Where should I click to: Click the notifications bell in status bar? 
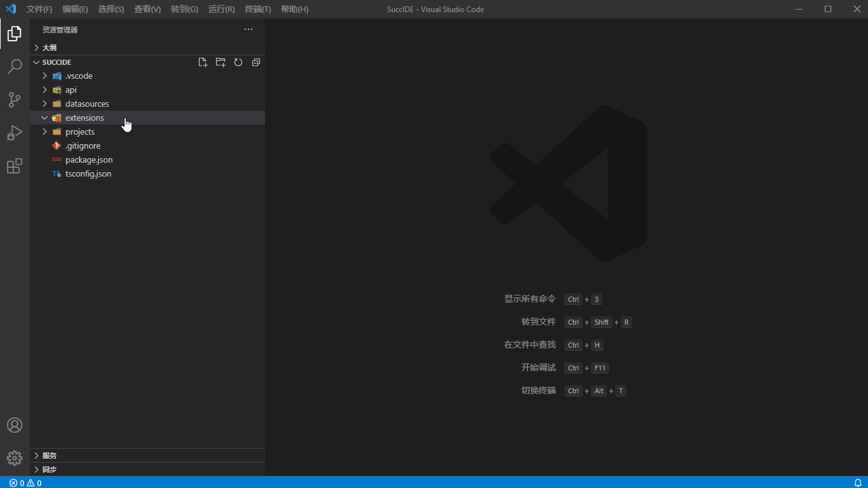(x=857, y=483)
